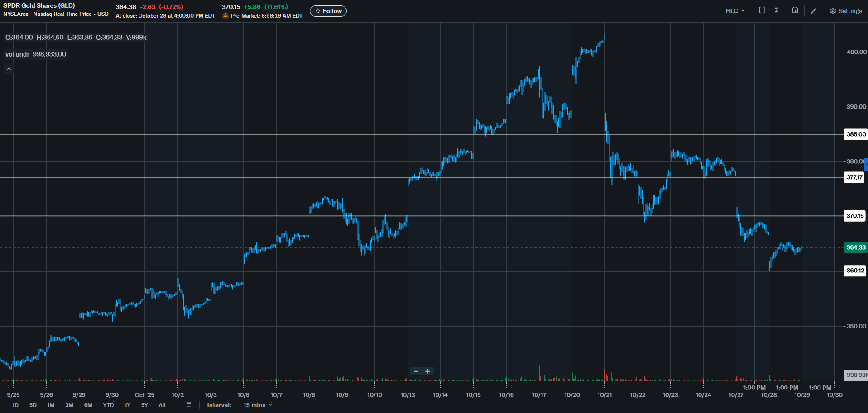Follow SPDR Gold Shares

click(x=328, y=11)
